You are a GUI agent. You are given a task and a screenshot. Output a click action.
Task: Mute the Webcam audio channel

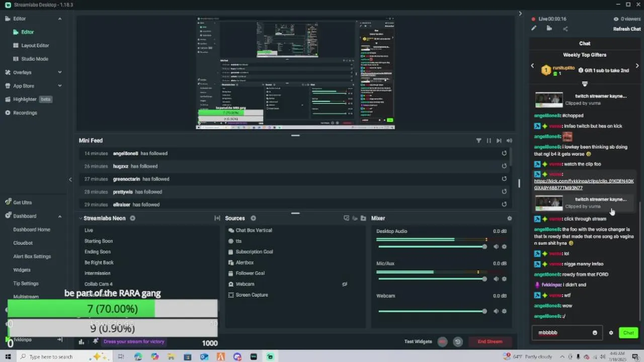pyautogui.click(x=496, y=311)
